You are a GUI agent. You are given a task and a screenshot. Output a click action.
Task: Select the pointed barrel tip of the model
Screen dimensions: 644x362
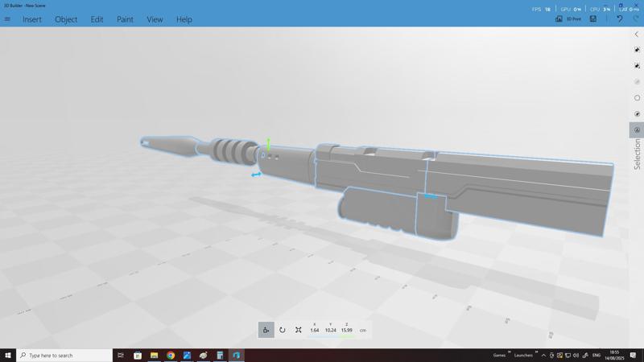167,145
